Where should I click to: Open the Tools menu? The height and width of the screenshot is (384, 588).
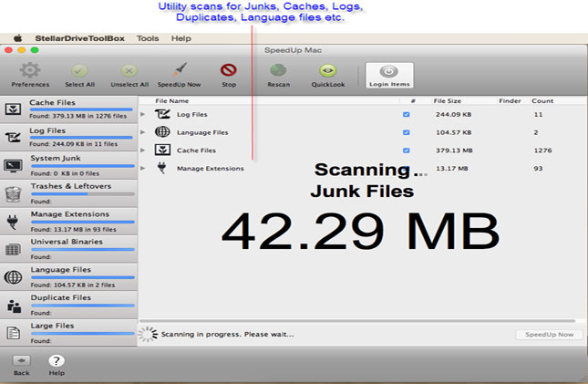(148, 38)
